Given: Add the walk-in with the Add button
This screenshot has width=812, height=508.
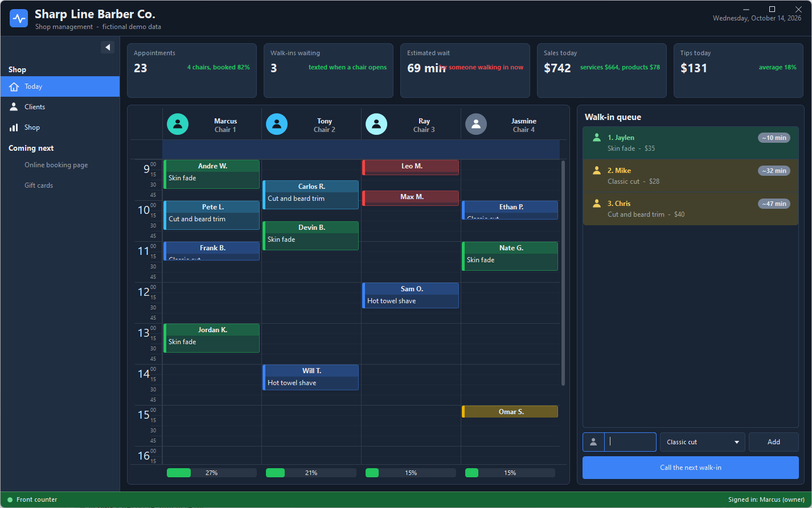Looking at the screenshot, I should coord(773,442).
